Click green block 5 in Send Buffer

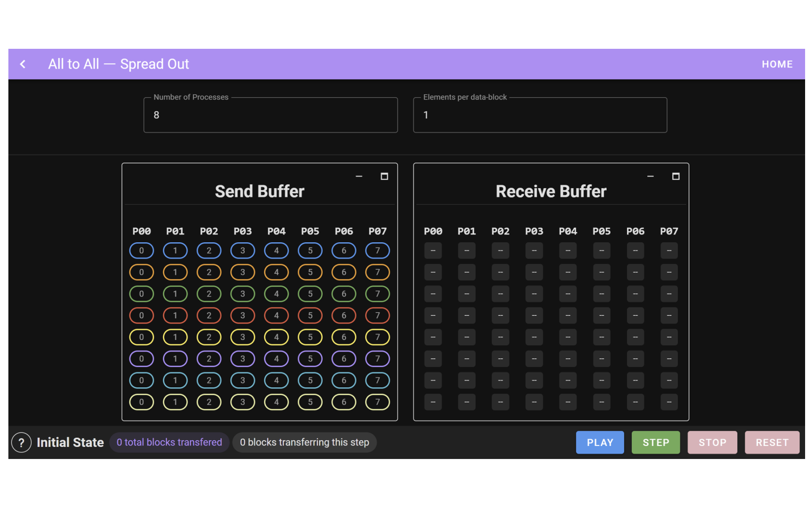coord(310,294)
